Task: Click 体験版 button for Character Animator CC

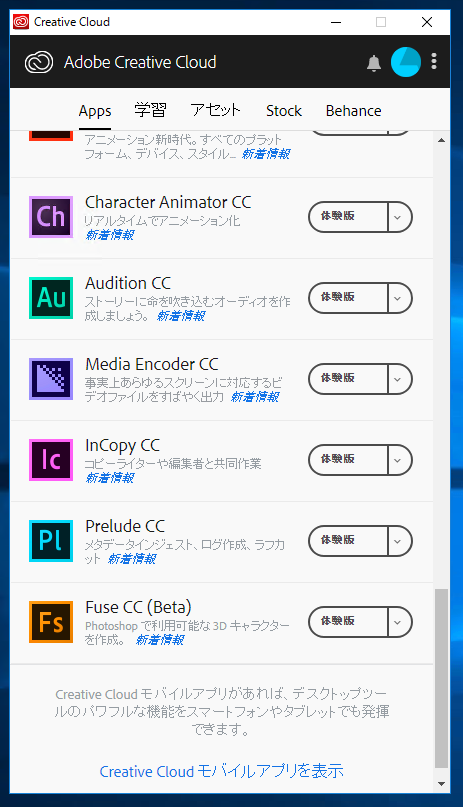Action: (348, 217)
